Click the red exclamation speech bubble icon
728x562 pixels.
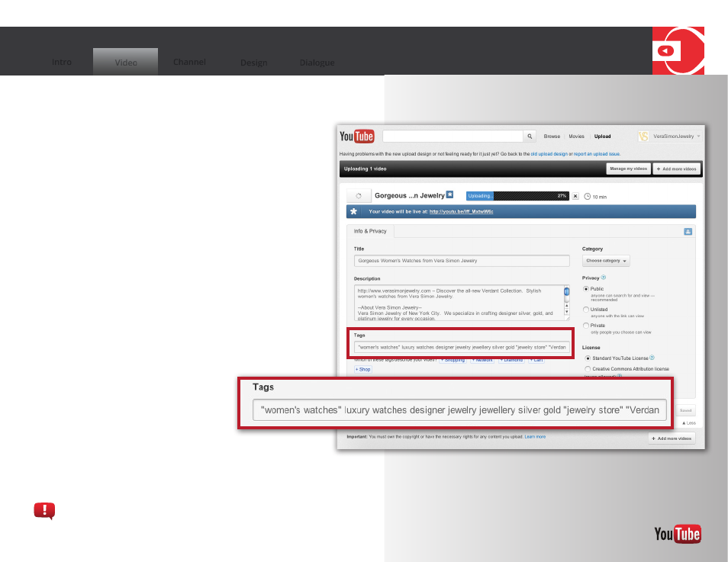pos(44,511)
